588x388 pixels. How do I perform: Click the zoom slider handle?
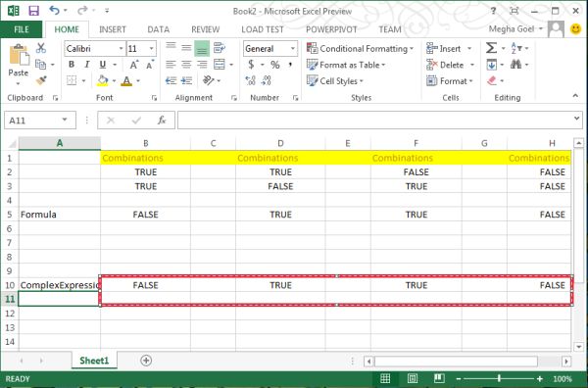click(499, 378)
